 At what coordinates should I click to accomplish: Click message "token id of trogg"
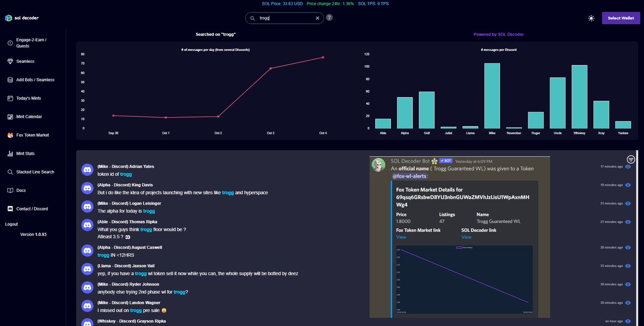click(x=114, y=174)
